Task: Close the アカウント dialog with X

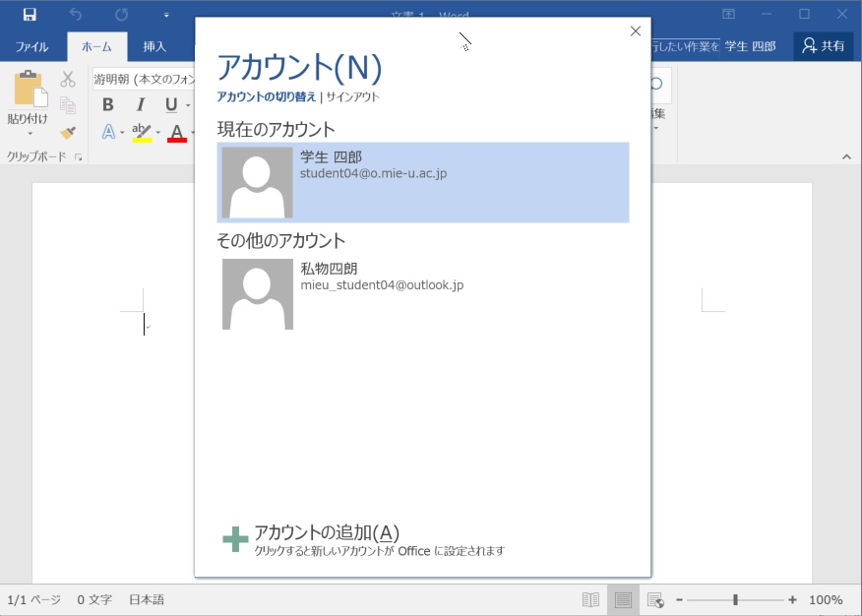Action: (636, 31)
